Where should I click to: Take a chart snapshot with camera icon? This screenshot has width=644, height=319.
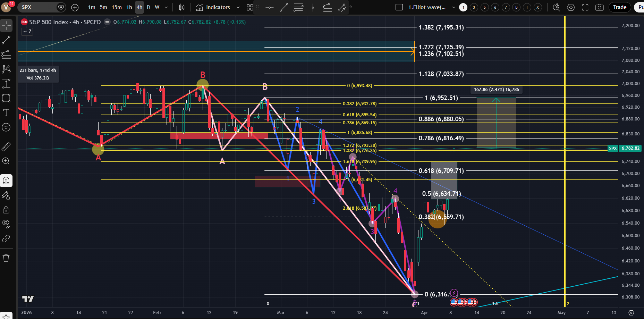tap(599, 7)
